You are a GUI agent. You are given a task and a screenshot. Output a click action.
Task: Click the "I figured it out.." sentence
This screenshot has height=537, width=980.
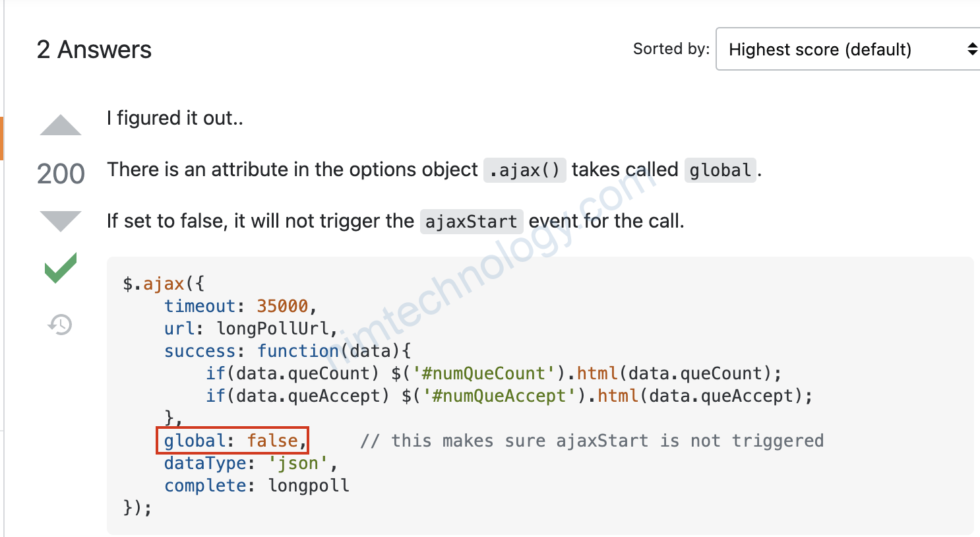click(175, 118)
